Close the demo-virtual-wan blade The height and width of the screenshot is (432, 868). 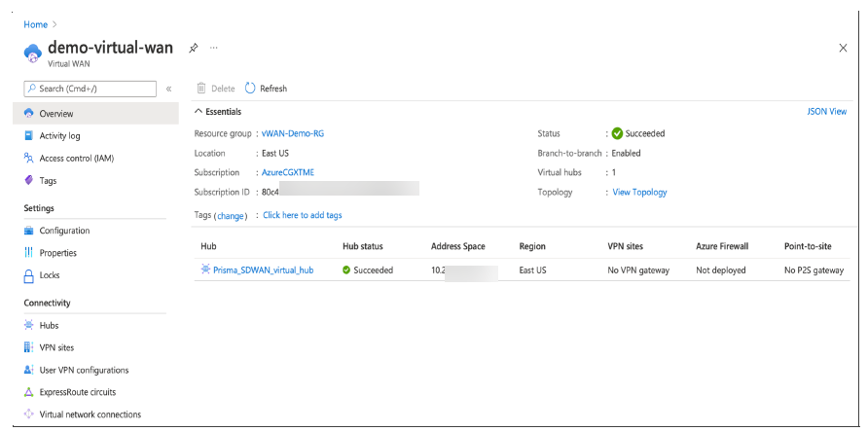coord(843,48)
